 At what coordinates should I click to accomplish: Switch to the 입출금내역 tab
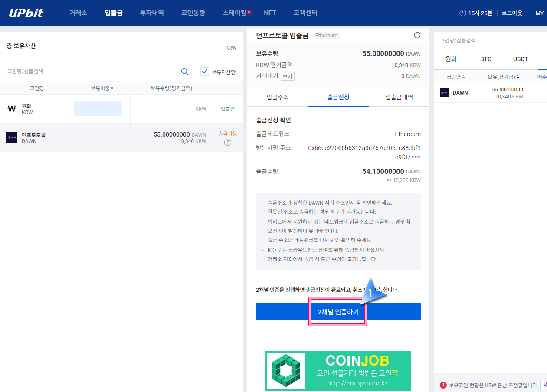point(399,97)
